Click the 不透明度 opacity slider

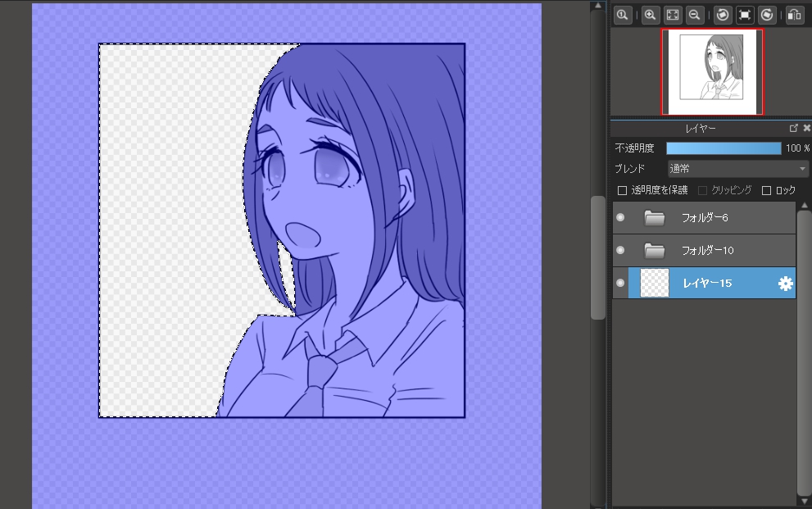pos(724,148)
